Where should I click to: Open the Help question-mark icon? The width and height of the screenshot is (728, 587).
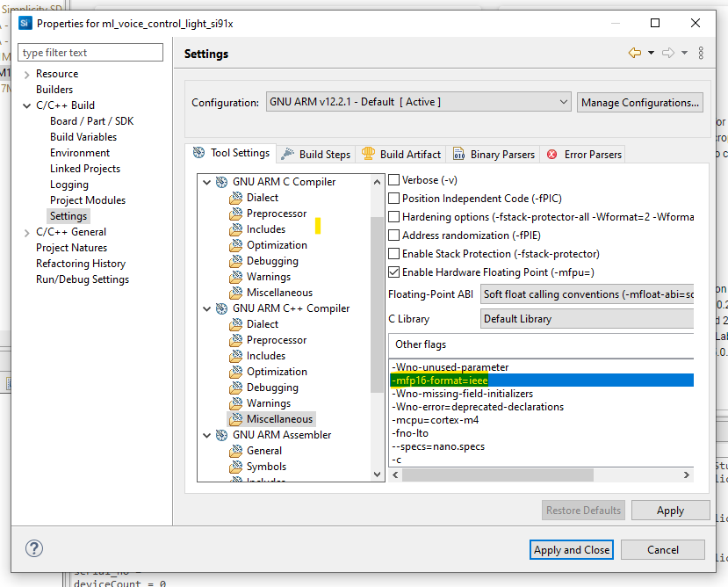pos(33,548)
